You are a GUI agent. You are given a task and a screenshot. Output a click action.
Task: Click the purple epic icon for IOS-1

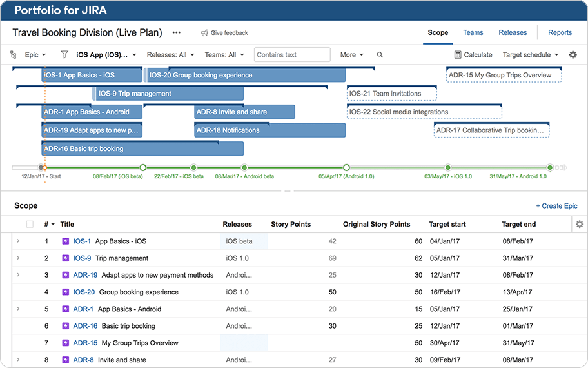point(65,241)
